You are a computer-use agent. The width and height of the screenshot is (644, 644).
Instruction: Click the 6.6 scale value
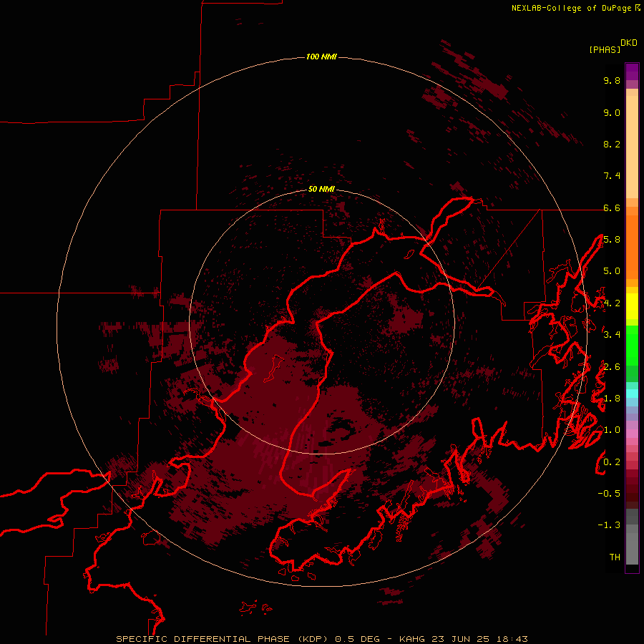coord(612,208)
